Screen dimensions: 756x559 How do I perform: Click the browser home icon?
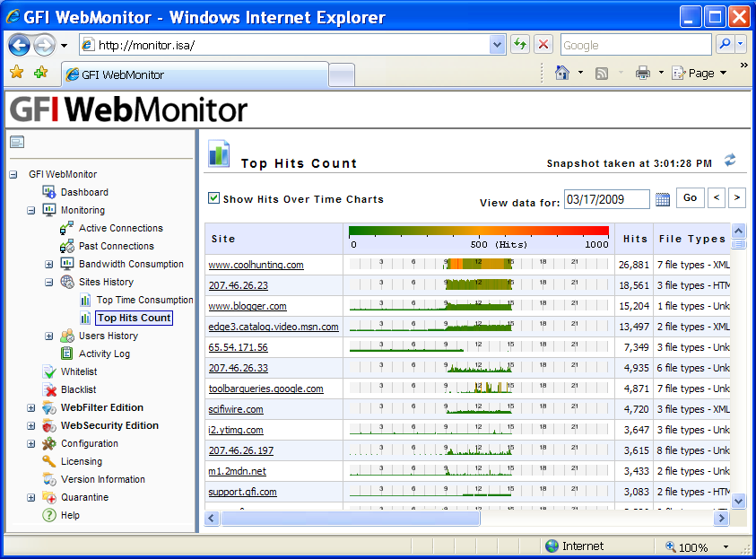(562, 74)
